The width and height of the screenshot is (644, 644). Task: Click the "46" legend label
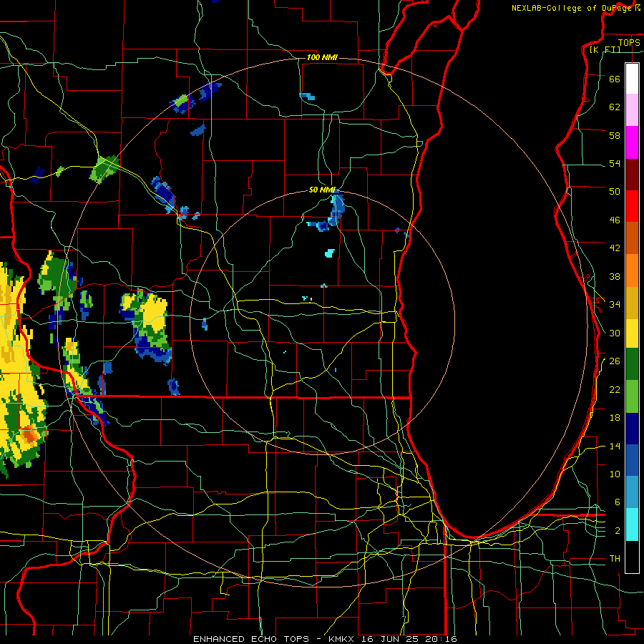[615, 220]
